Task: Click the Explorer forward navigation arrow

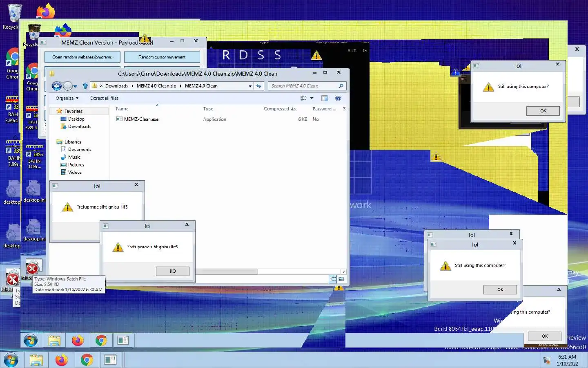Action: (68, 86)
